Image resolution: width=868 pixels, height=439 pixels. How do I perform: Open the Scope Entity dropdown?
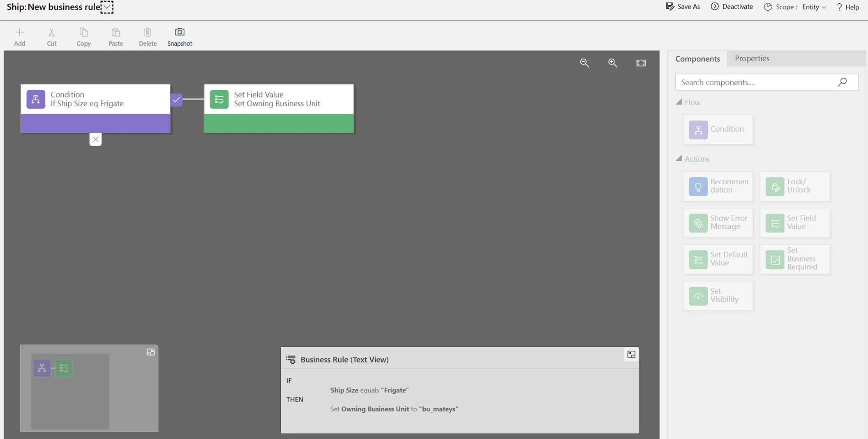[x=814, y=7]
